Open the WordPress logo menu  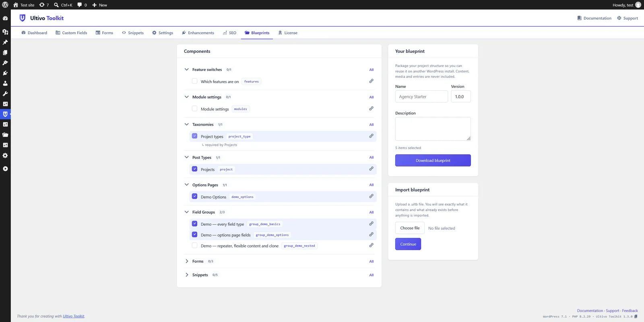(5, 5)
